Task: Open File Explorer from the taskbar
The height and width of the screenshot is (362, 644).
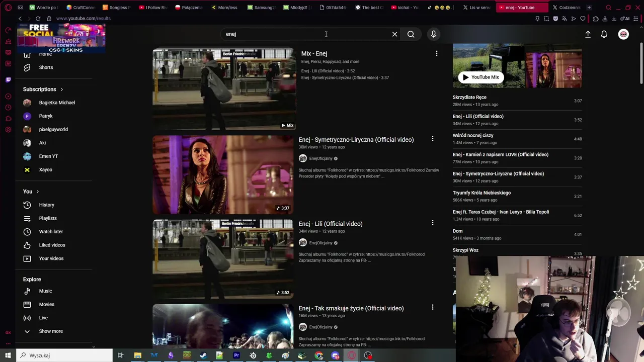Action: pyautogui.click(x=137, y=355)
